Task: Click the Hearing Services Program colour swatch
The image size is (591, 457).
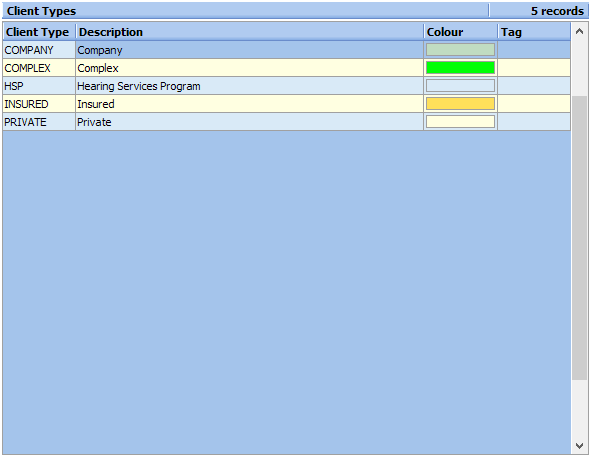Action: 460,86
